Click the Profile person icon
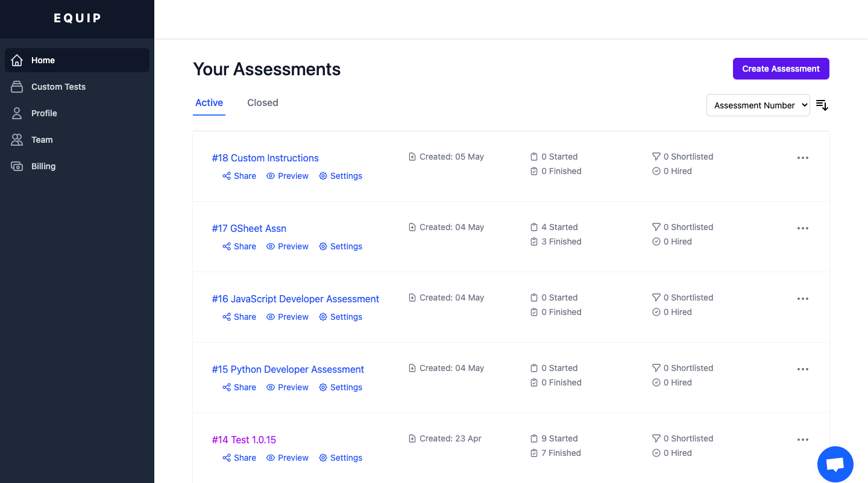868x483 pixels. tap(17, 113)
